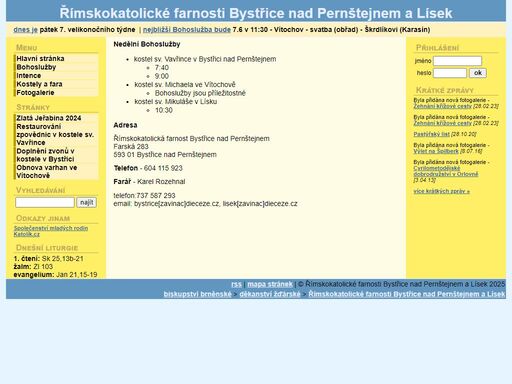Screen dimensions: 512x384
Task: Click 1. čtení Sk 25,13b-21 text
Action: [49, 259]
